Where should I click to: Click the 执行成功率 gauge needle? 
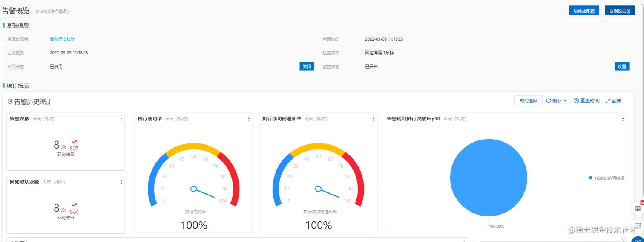click(204, 192)
